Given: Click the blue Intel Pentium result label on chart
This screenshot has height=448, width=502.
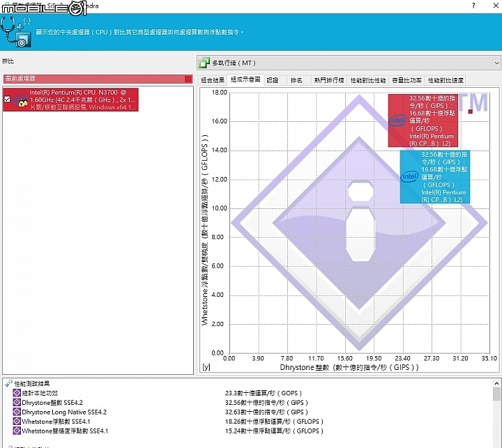Looking at the screenshot, I should 435,177.
